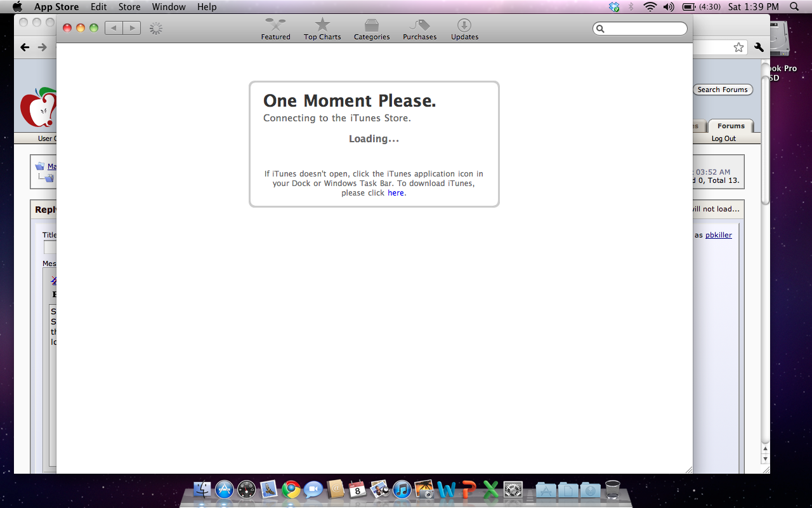Viewport: 812px width, 508px height.
Task: Click browser forward arrow in background window
Action: (43, 47)
